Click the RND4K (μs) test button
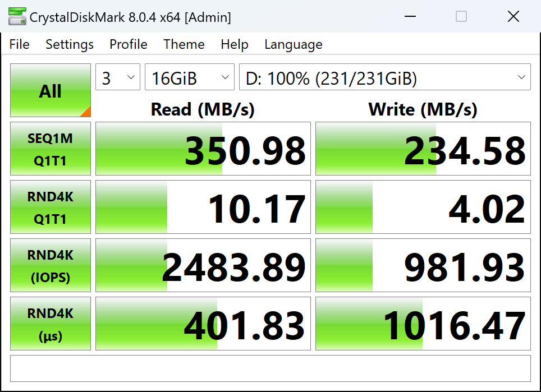Screen dimensions: 541x392 [51, 324]
